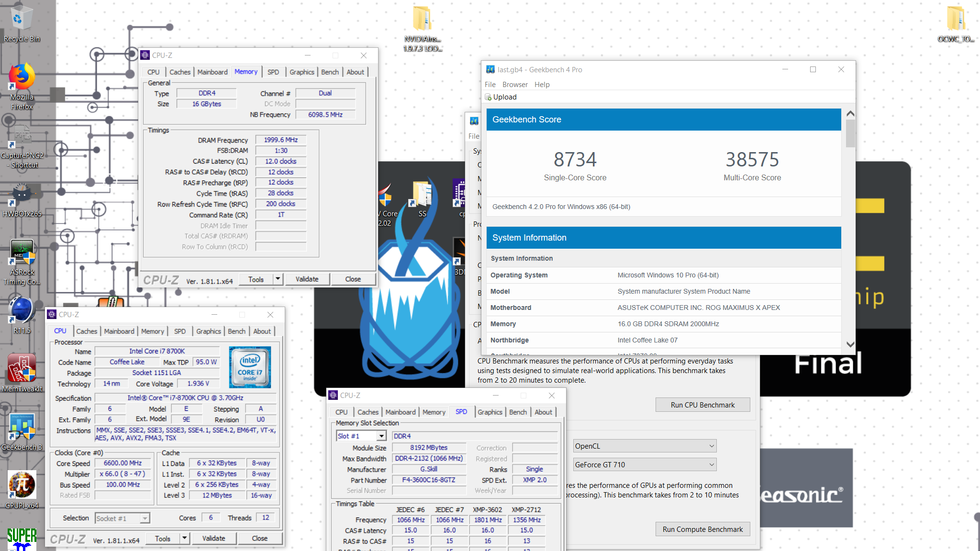The height and width of the screenshot is (551, 980).
Task: Click the Geekbench 4 Pro title bar icon
Action: tap(490, 69)
